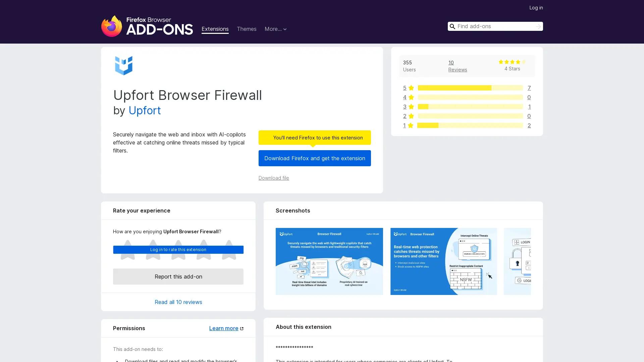Screen dimensions: 644x362
Task: Click the Report this add-on button
Action: (178, 277)
